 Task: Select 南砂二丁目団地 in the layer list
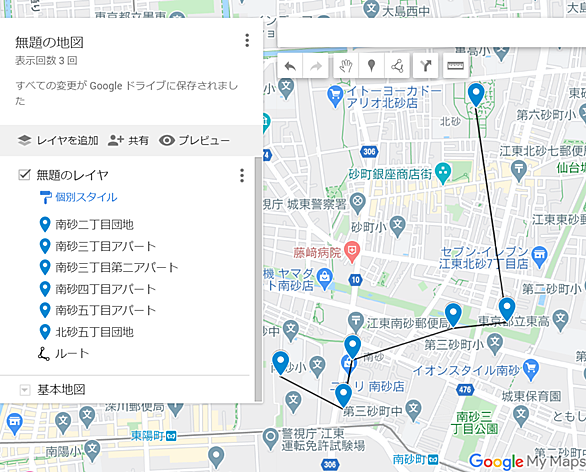87,224
